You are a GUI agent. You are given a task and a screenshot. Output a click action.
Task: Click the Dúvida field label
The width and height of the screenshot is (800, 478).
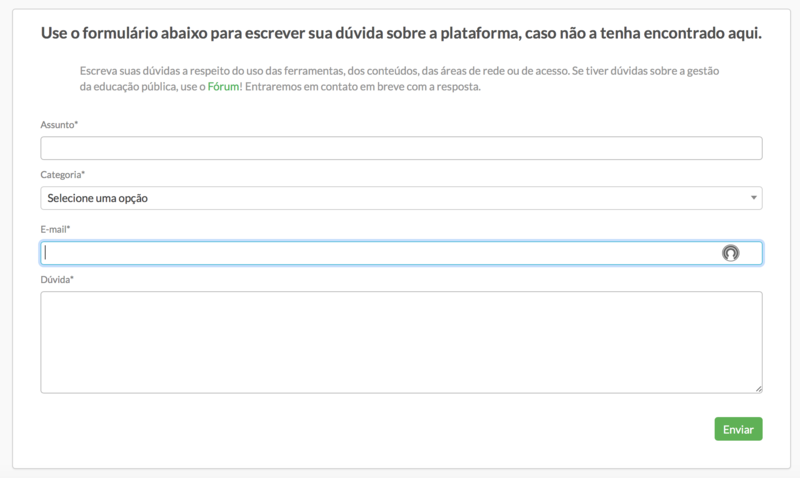pyautogui.click(x=55, y=279)
